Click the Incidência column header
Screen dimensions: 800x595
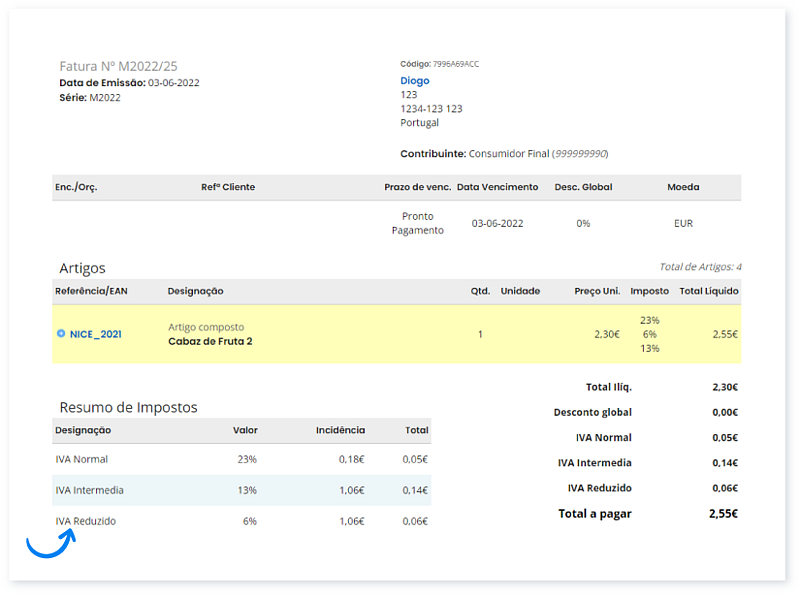pyautogui.click(x=340, y=430)
